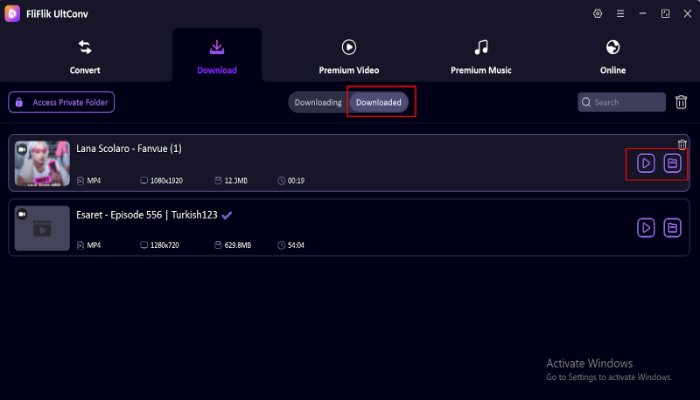Click the MP4 format label of Esaret episode

pos(94,246)
